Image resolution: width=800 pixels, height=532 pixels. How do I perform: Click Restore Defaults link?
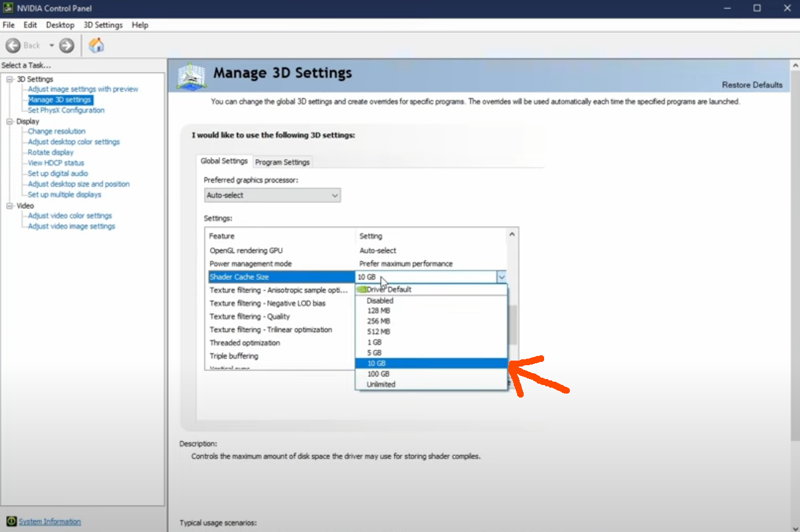tap(752, 85)
